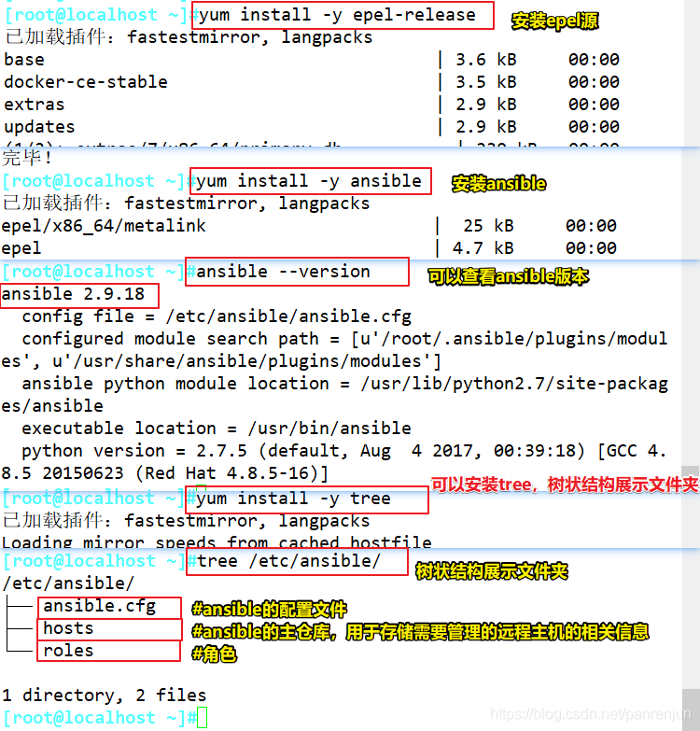
Task: Click the 'yum install -y tree' command
Action: pyautogui.click(x=293, y=499)
